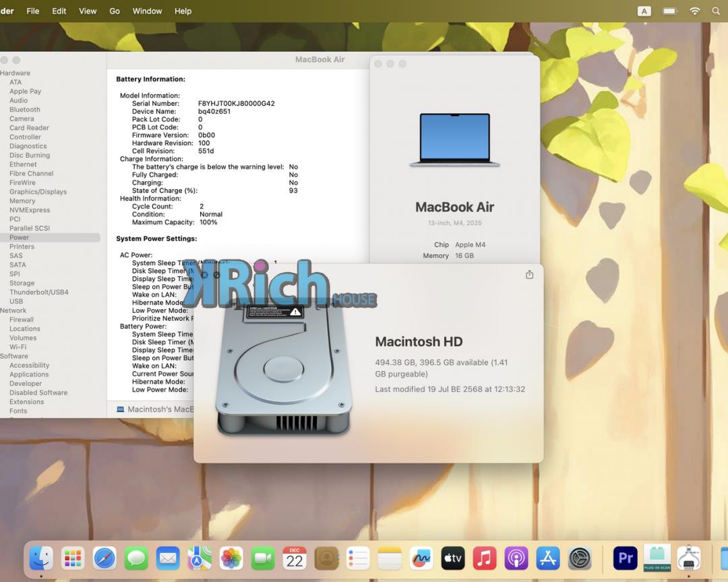Open the Go menu

pyautogui.click(x=115, y=11)
